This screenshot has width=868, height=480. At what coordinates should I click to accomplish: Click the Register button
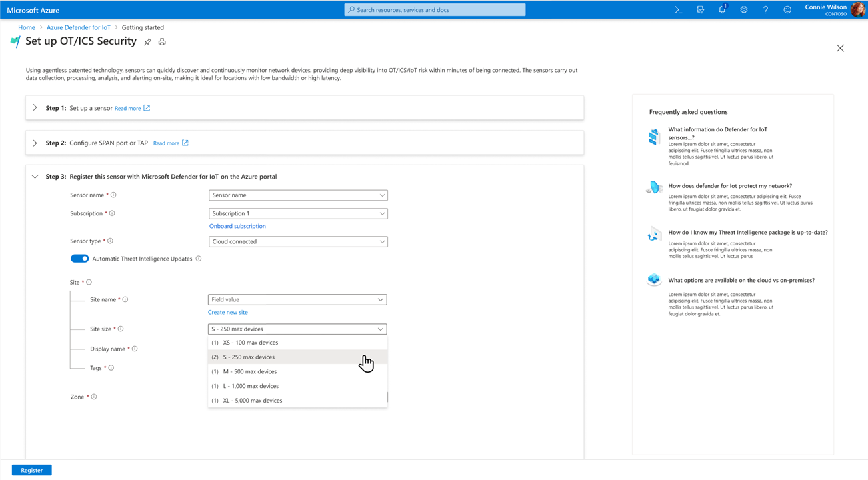(31, 470)
